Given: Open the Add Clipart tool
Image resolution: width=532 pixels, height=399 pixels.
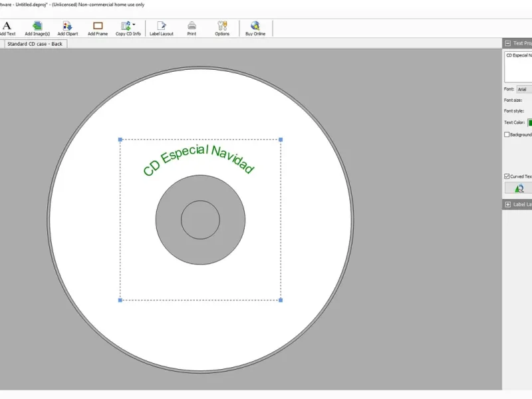Looking at the screenshot, I should click(x=68, y=29).
